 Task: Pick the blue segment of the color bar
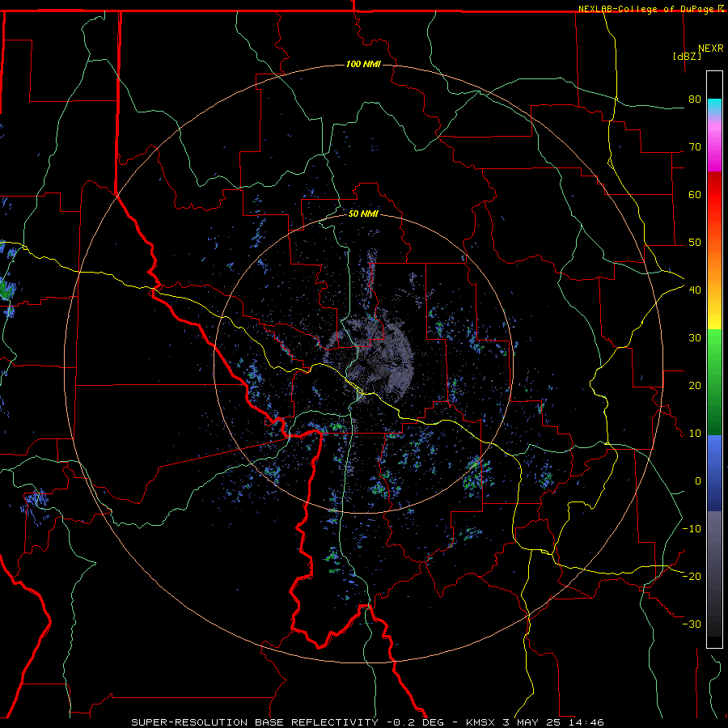click(714, 473)
